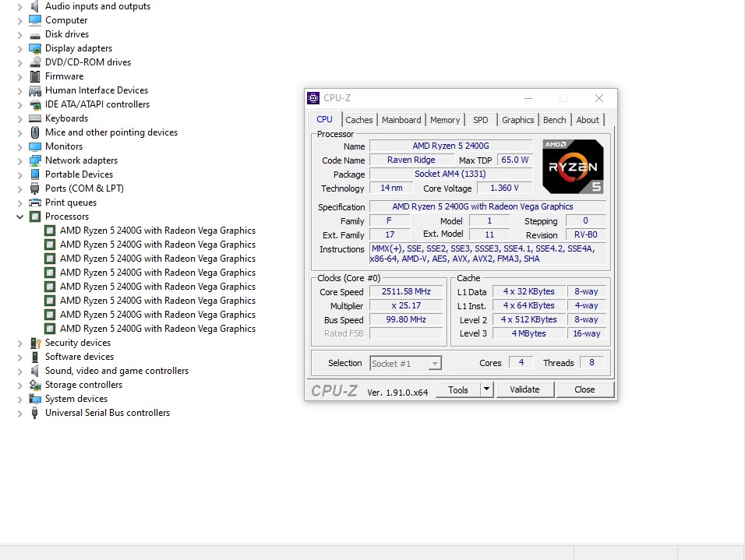Click the DVD/CD-ROM drives icon
The width and height of the screenshot is (745, 560).
coord(35,62)
